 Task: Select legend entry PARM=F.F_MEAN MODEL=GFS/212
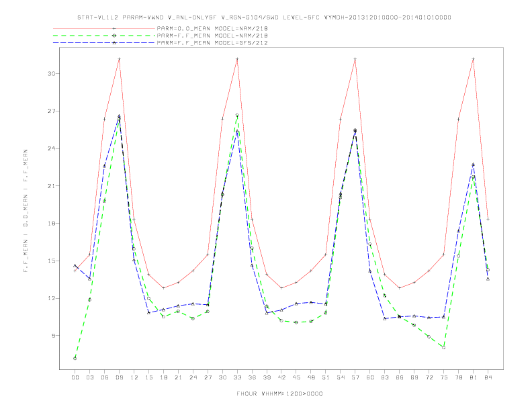click(x=212, y=43)
